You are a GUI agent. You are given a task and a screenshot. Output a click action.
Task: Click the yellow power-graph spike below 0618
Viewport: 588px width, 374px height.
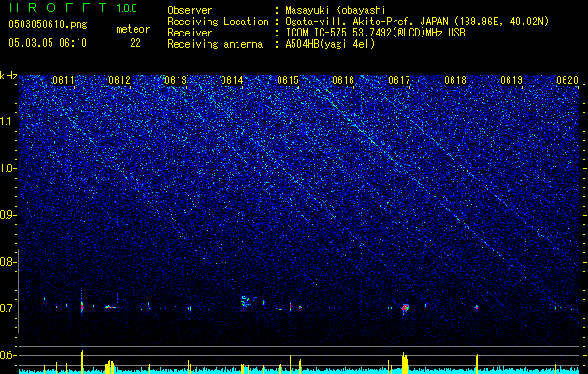pyautogui.click(x=477, y=364)
